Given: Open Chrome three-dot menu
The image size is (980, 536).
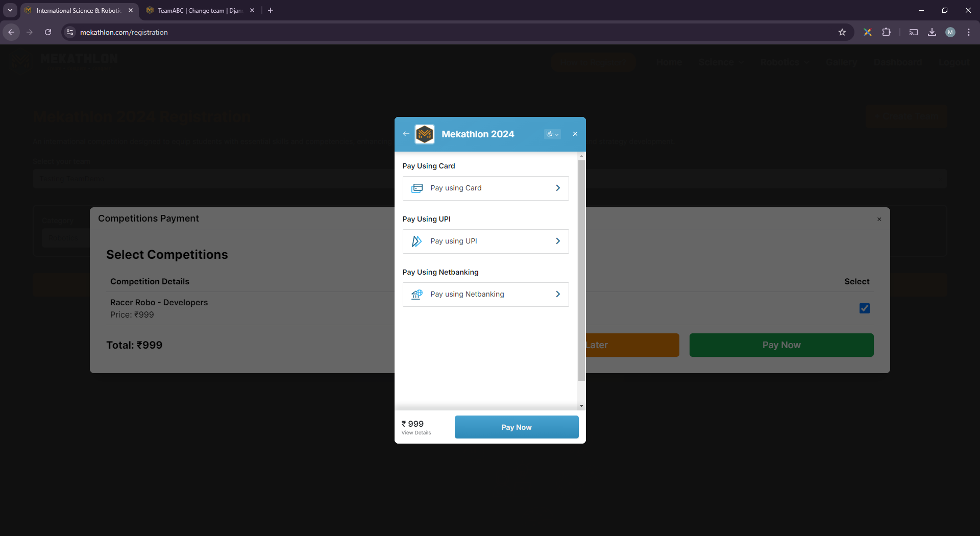Looking at the screenshot, I should [969, 32].
